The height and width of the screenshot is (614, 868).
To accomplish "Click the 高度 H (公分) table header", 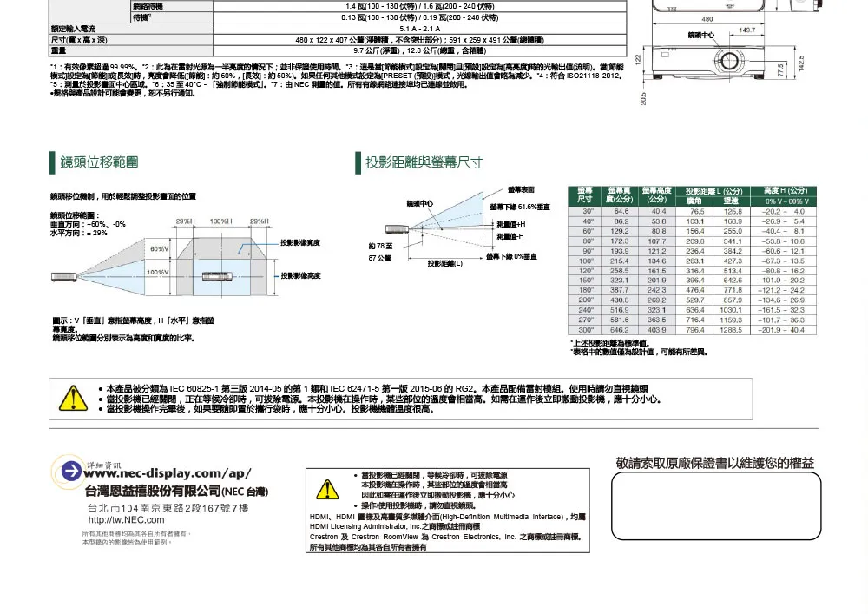I will (x=785, y=190).
